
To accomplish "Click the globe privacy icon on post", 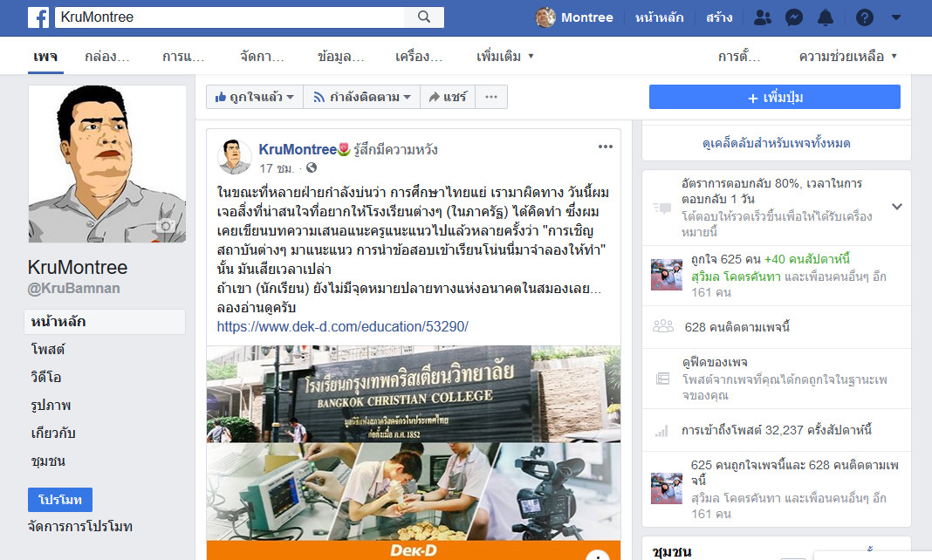I will (x=312, y=168).
